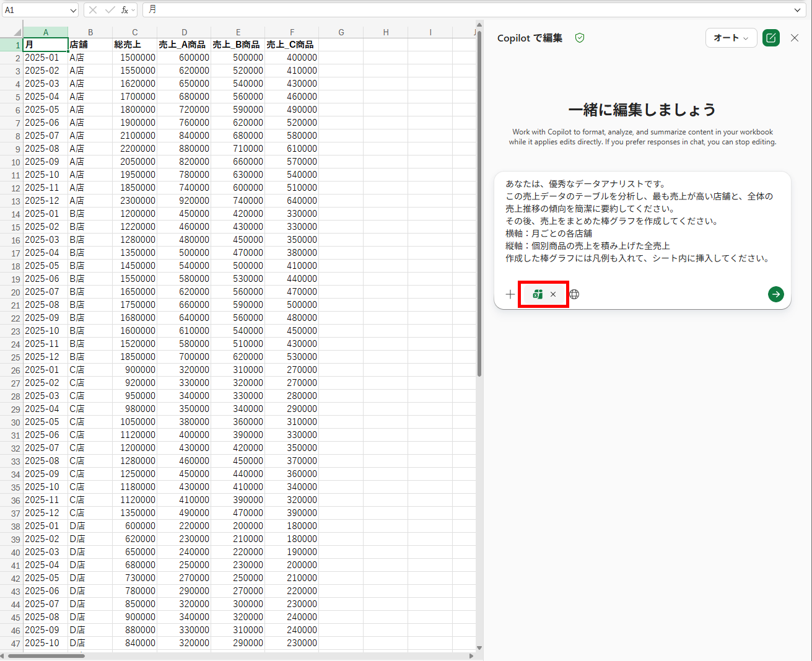Expand the Name Box dropdown arrow

(x=73, y=10)
